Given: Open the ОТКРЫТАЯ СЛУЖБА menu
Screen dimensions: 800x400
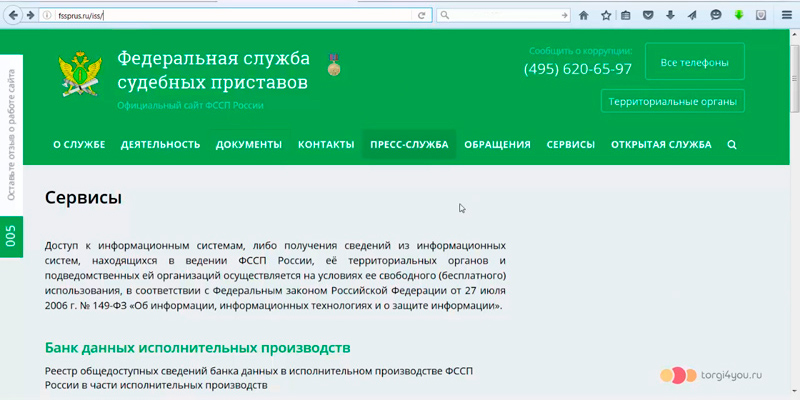Looking at the screenshot, I should pos(661,145).
